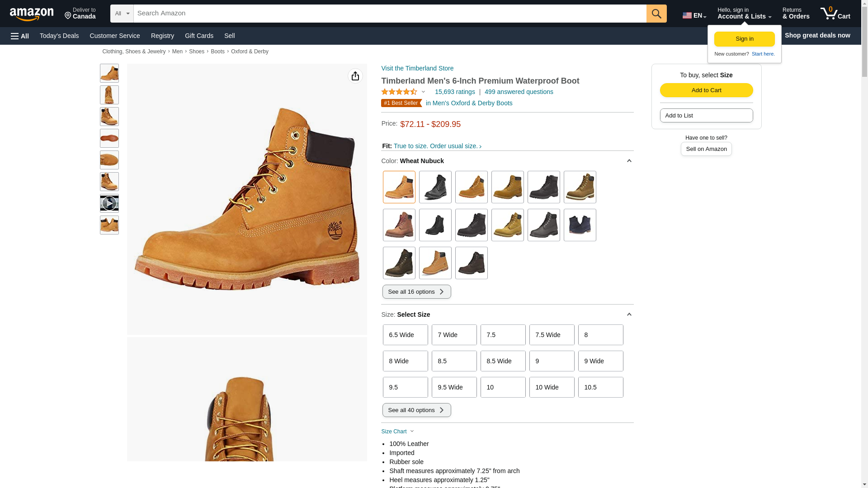The image size is (868, 488).
Task: Go to Amazon home via logo
Action: click(32, 14)
